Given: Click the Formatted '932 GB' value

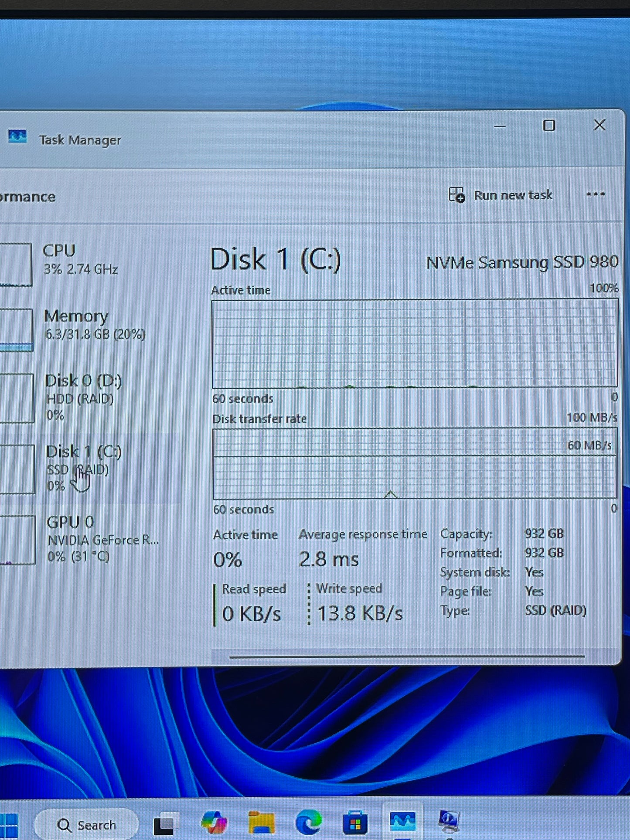Looking at the screenshot, I should pos(544,553).
